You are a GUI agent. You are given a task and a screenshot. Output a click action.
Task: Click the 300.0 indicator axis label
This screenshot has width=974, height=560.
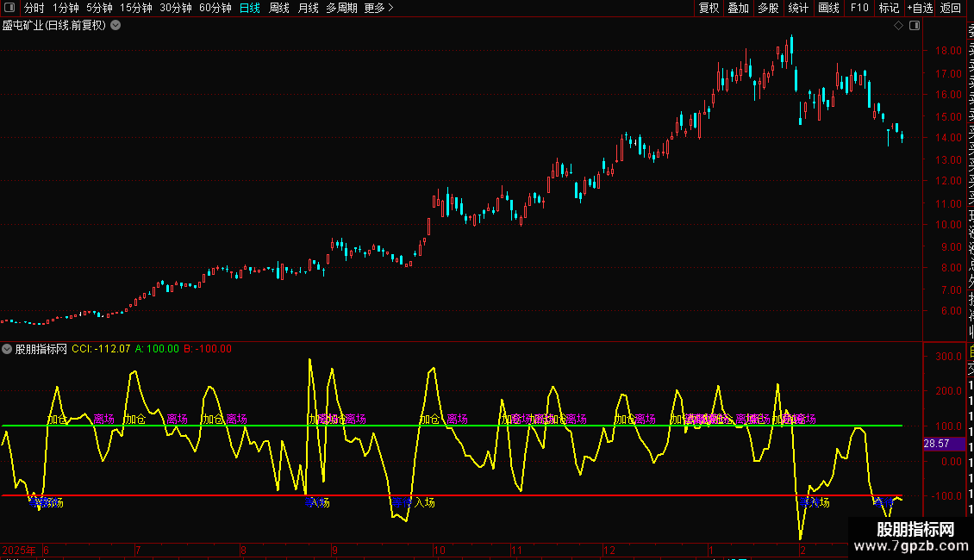[x=948, y=357]
